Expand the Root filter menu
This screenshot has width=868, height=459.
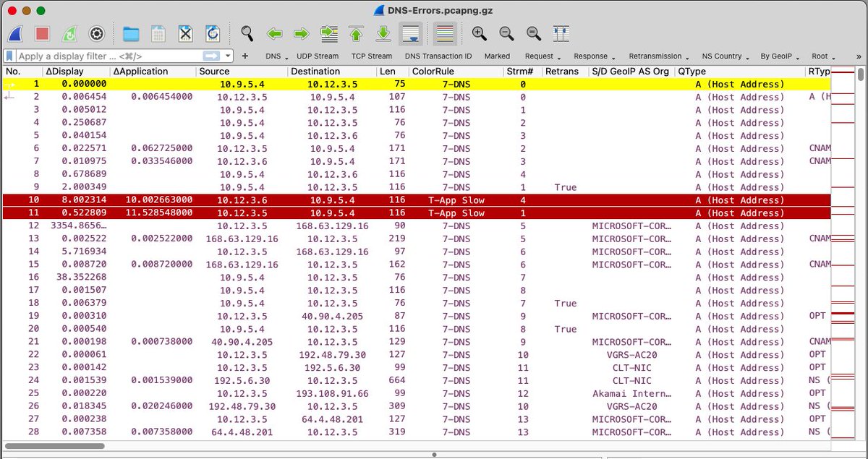coord(823,56)
